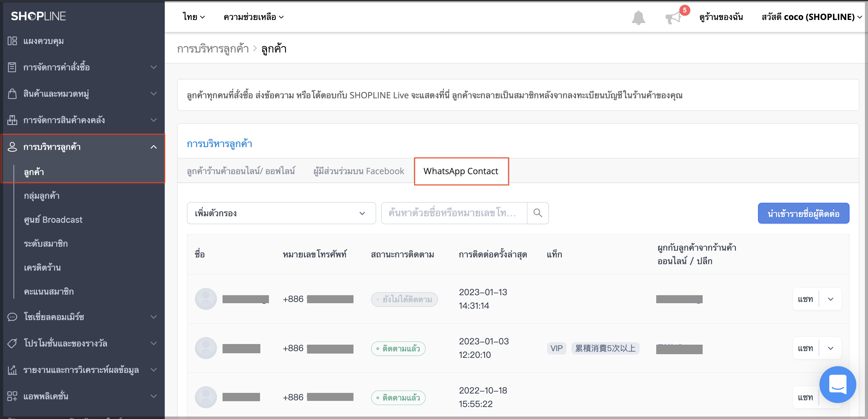868x419 pixels.
Task: Click the name or phone search field
Action: 454,213
